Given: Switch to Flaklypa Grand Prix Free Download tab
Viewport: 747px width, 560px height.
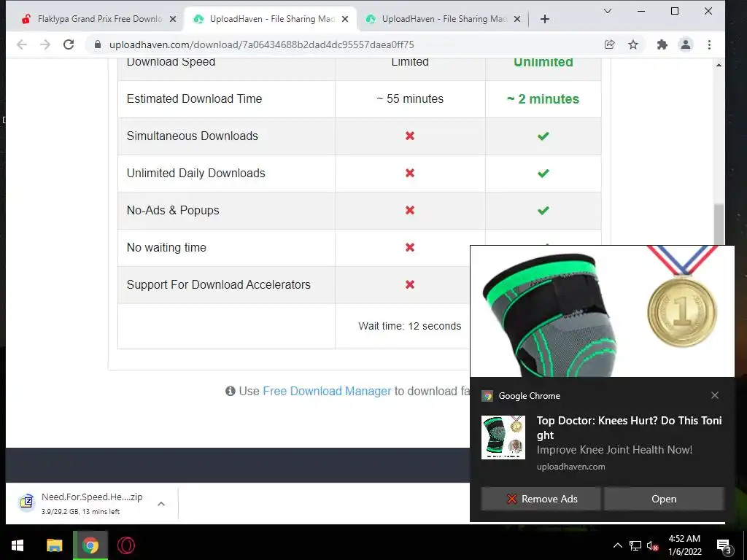Looking at the screenshot, I should pos(99,19).
